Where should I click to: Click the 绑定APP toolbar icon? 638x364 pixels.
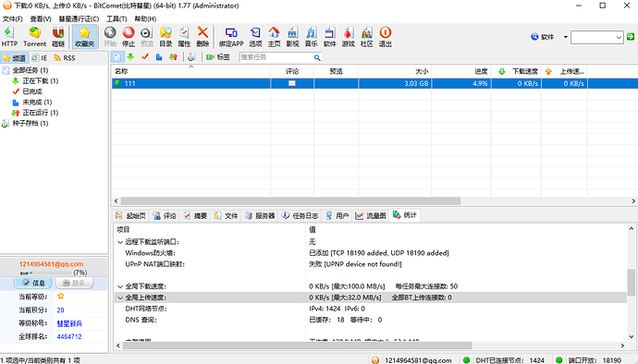pyautogui.click(x=231, y=37)
